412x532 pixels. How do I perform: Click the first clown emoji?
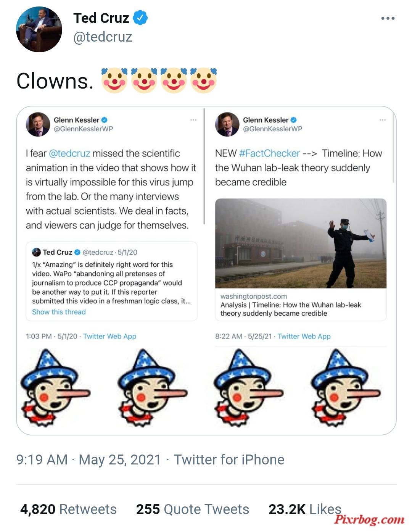114,81
